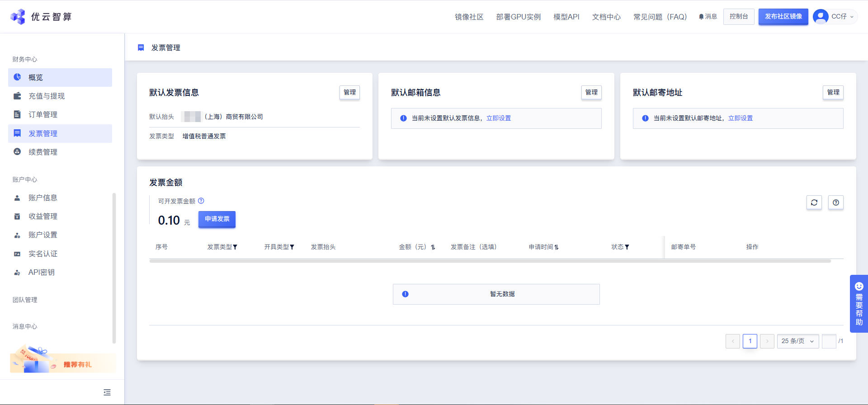Image resolution: width=868 pixels, height=405 pixels.
Task: Click the 发票抬头 column header
Action: pyautogui.click(x=323, y=247)
